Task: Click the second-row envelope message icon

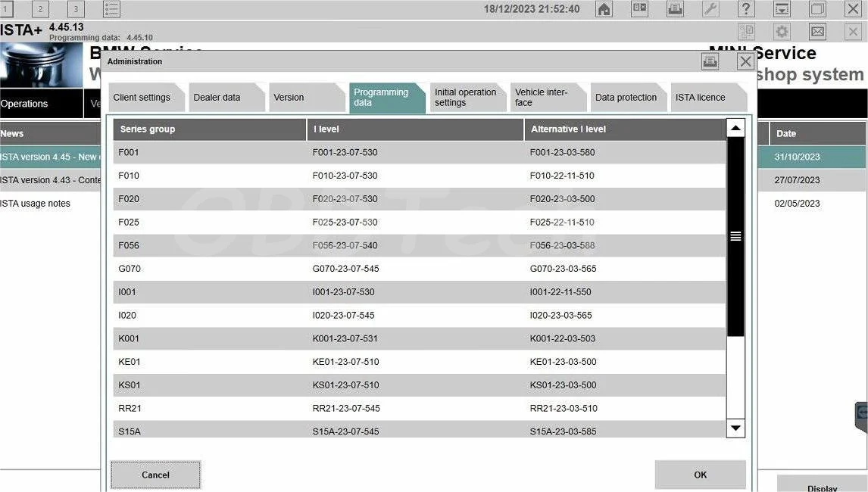Action: [x=817, y=32]
